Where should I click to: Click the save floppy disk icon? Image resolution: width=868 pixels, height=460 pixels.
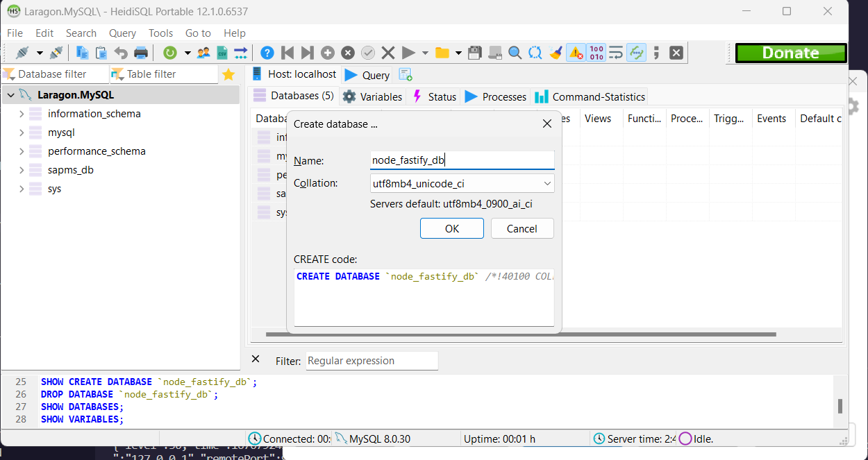coord(475,53)
